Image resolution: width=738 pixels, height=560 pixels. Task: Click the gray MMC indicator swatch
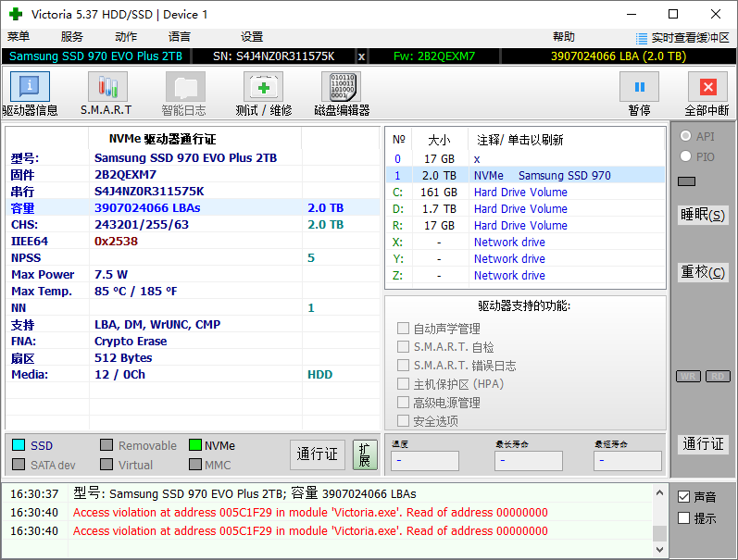click(194, 465)
